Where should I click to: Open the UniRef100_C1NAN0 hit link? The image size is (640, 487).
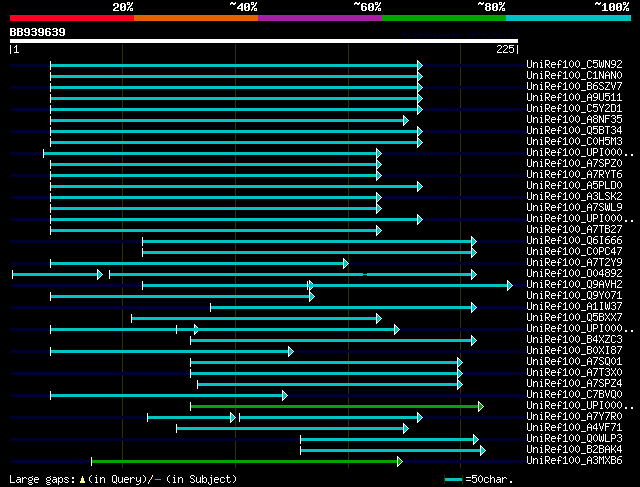[574, 75]
